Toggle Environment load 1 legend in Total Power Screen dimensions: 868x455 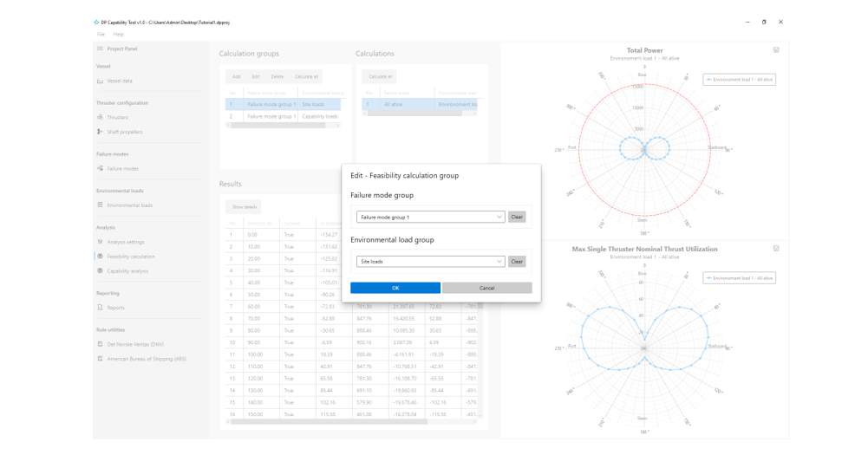coord(739,80)
